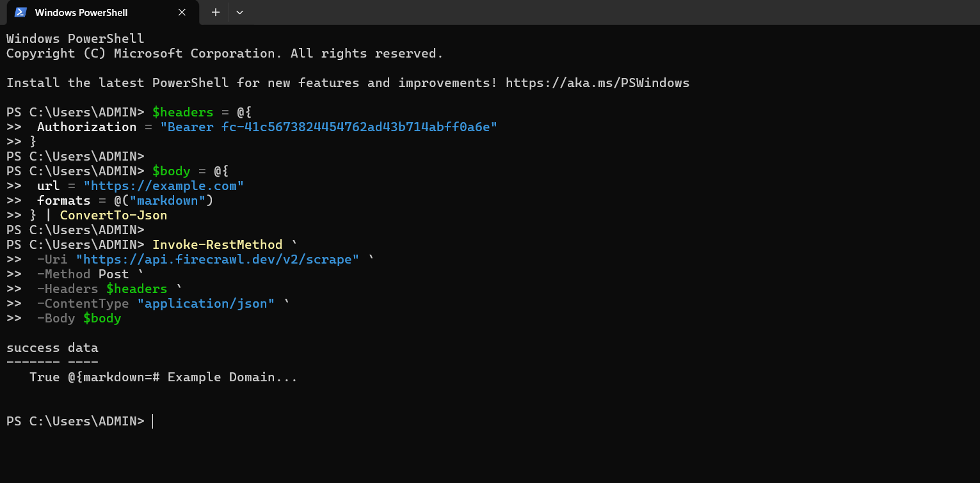Click the 'formats' key name

click(63, 200)
